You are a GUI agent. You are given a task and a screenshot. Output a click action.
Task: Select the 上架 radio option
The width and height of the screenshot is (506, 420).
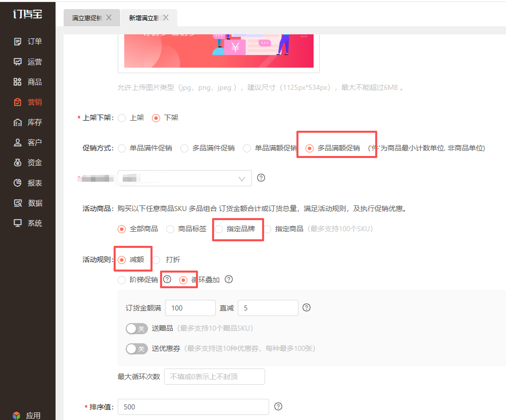[x=122, y=118]
